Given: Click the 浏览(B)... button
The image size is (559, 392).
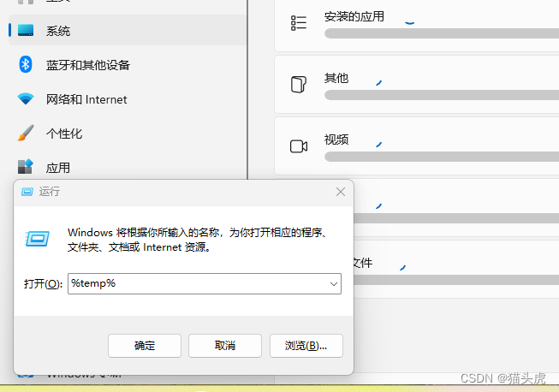Looking at the screenshot, I should [306, 346].
